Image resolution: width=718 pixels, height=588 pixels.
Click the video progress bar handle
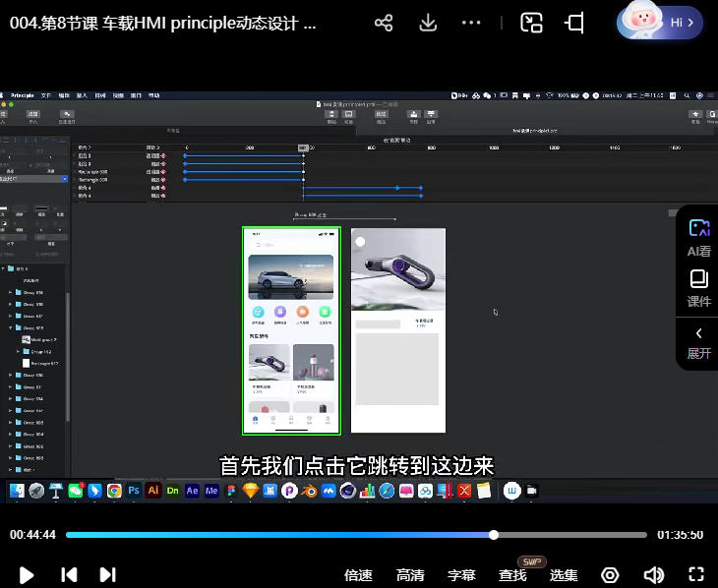(x=494, y=535)
